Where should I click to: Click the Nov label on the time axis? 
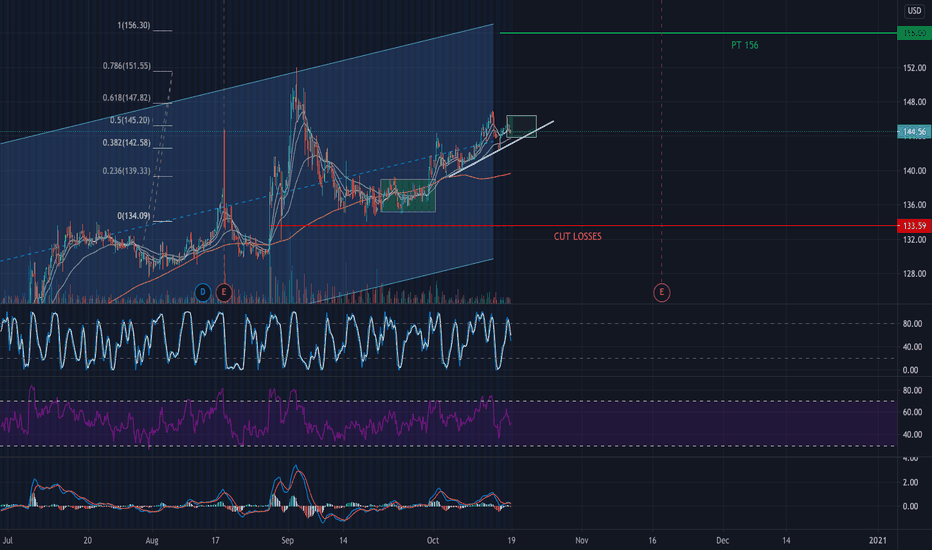582,540
